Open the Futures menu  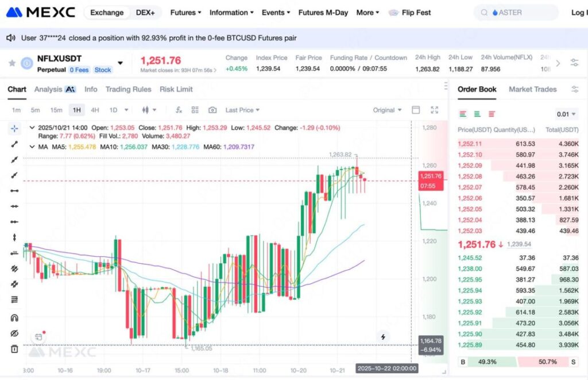click(x=185, y=13)
